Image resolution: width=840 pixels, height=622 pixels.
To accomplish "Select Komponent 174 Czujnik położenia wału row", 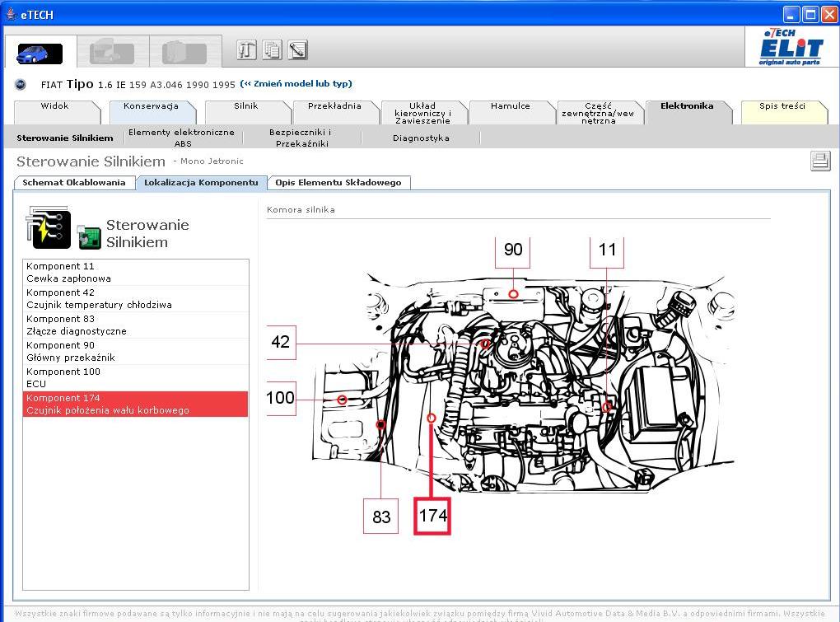I will pyautogui.click(x=136, y=404).
